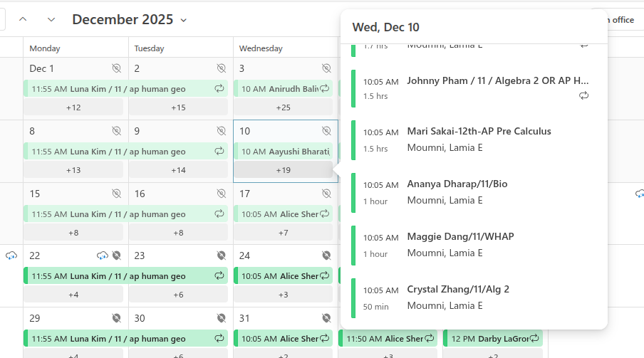Click work location icon on Dec 1
This screenshot has height=358, width=644.
coord(117,68)
